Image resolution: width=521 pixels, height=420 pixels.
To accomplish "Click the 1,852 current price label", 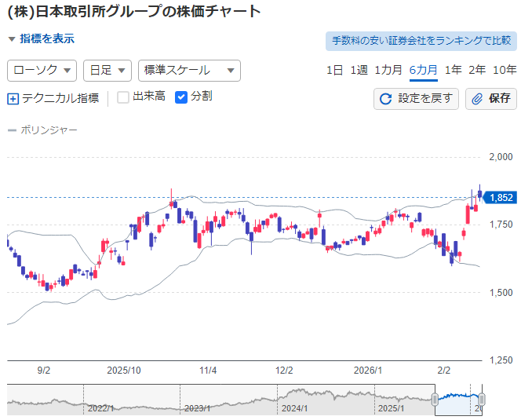I will (500, 198).
